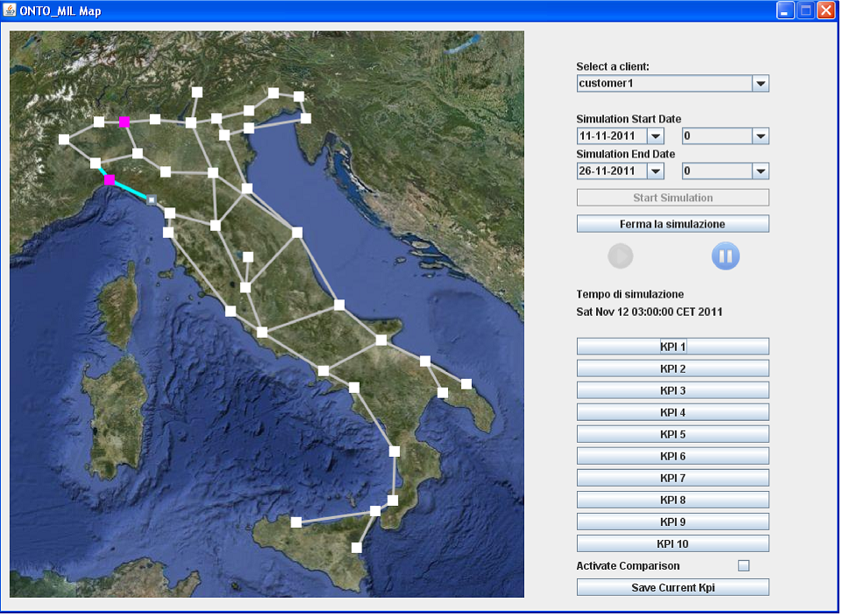Click the cyan highlighted route segment
The image size is (842, 616).
pyautogui.click(x=130, y=190)
